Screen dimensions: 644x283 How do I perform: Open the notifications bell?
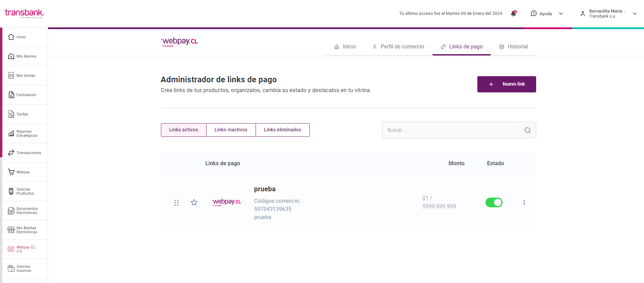pos(514,14)
